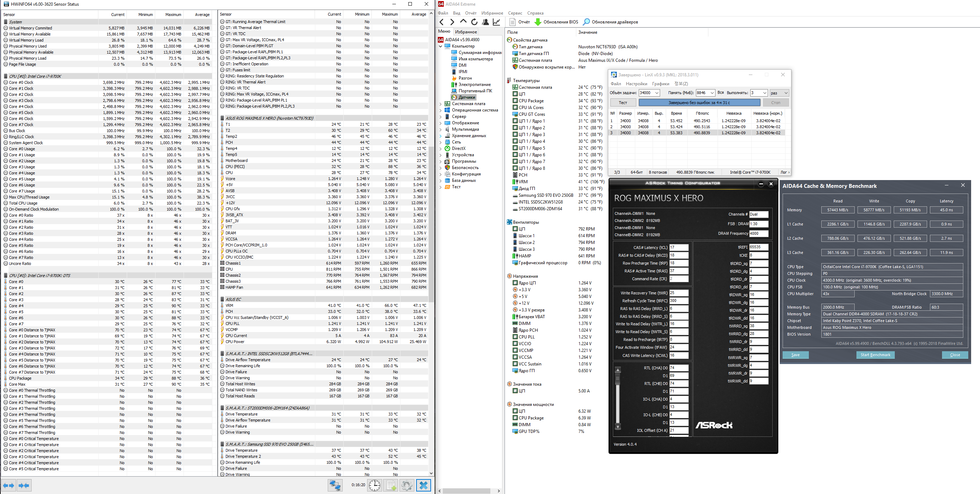This screenshot has height=494, width=980.
Task: Go back with AIDA64 left arrow
Action: coord(442,22)
